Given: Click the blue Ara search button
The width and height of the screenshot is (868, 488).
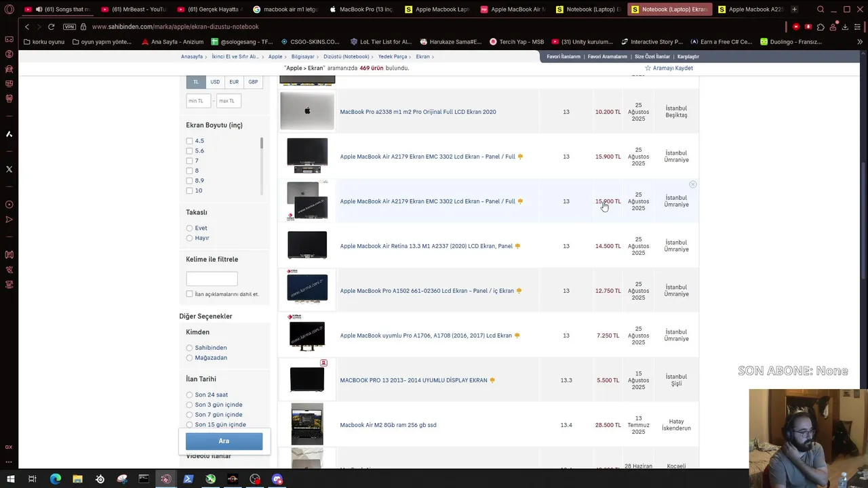Looking at the screenshot, I should pyautogui.click(x=224, y=441).
